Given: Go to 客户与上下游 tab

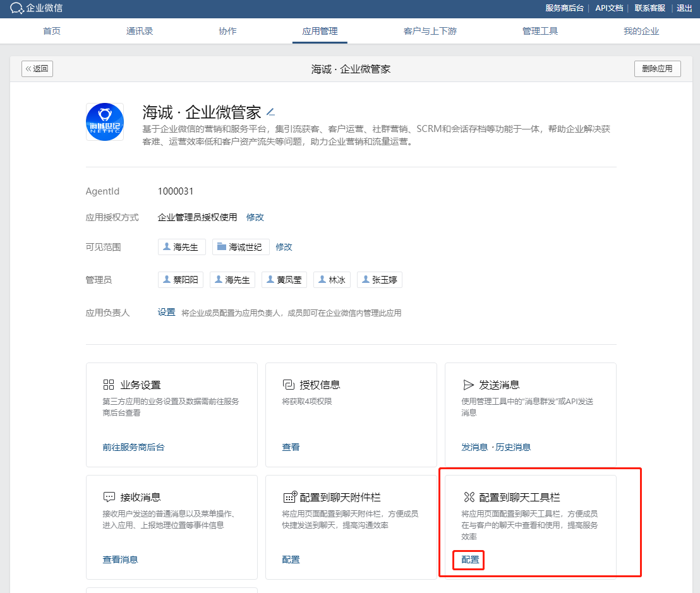Looking at the screenshot, I should [430, 31].
